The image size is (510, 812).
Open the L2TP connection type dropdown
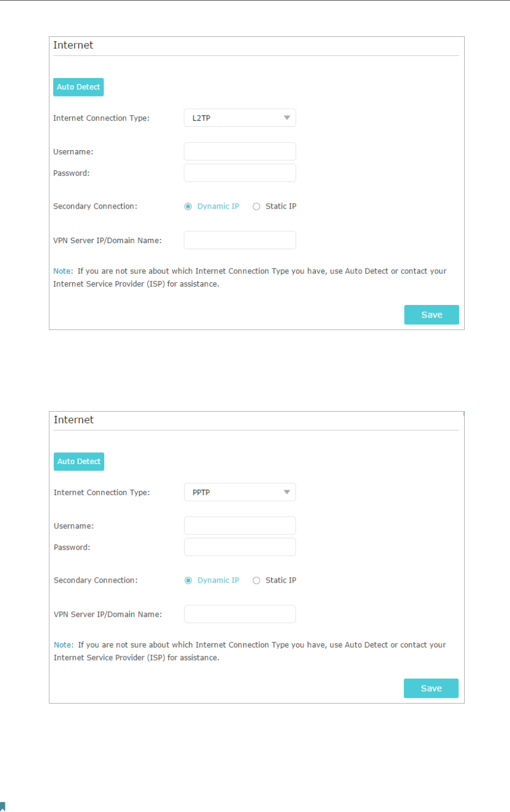pyautogui.click(x=240, y=118)
